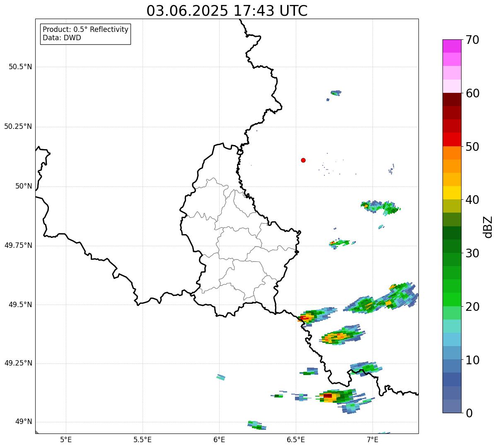Click the bright green swatch above 20

452,299
